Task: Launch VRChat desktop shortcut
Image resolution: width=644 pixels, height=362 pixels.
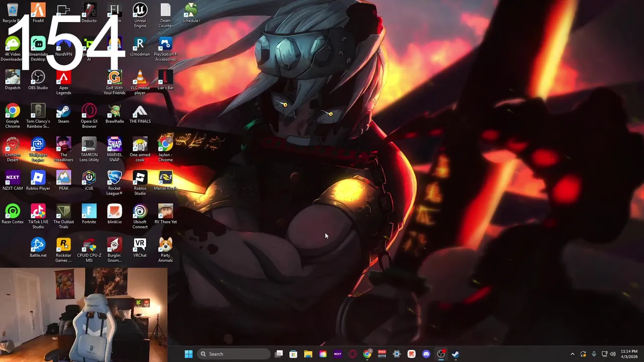Action: pyautogui.click(x=140, y=248)
